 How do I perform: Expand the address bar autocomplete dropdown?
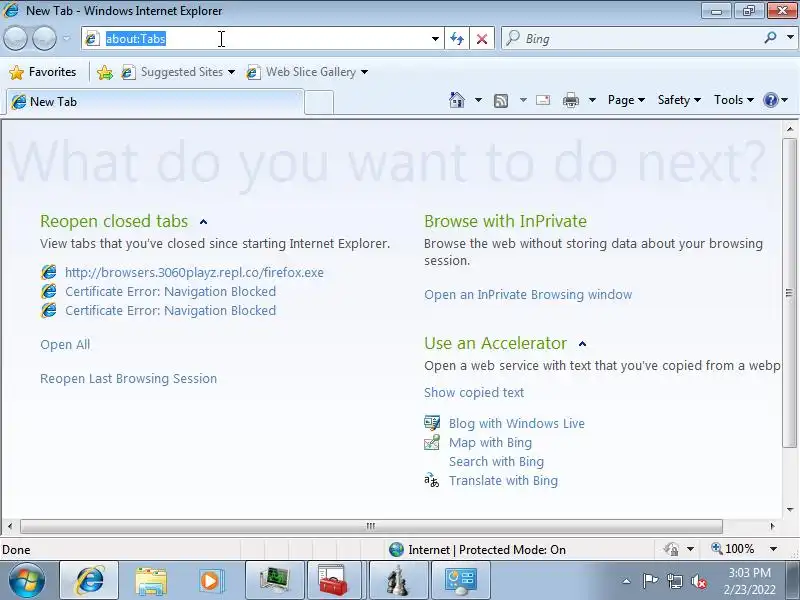tap(435, 39)
